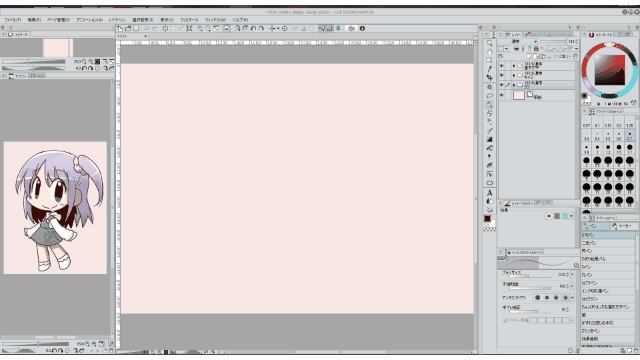Click Navigator zoom in magnifier icon

click(91, 62)
